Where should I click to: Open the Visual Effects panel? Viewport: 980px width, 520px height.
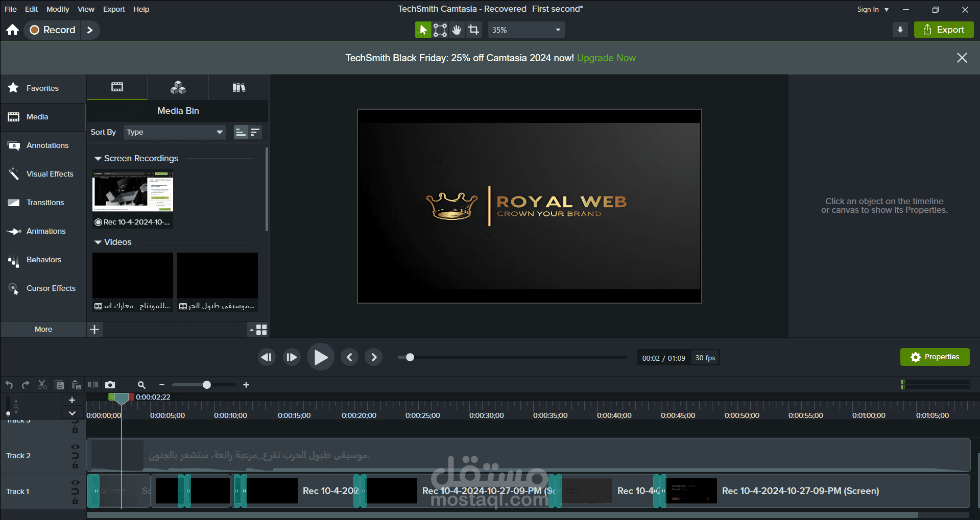coord(43,174)
